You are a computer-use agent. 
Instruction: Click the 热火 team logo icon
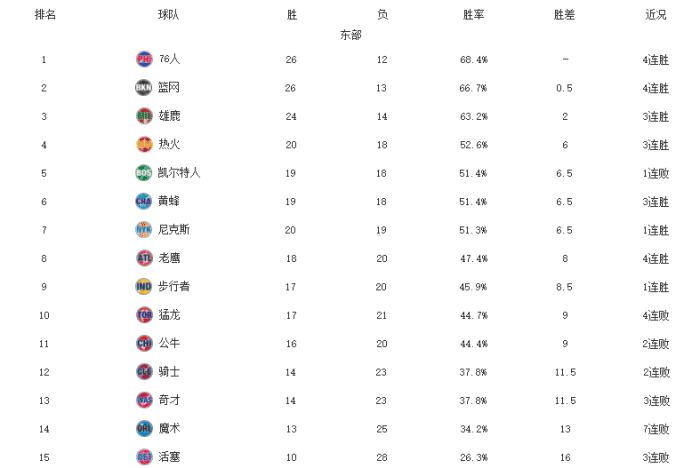click(x=144, y=144)
